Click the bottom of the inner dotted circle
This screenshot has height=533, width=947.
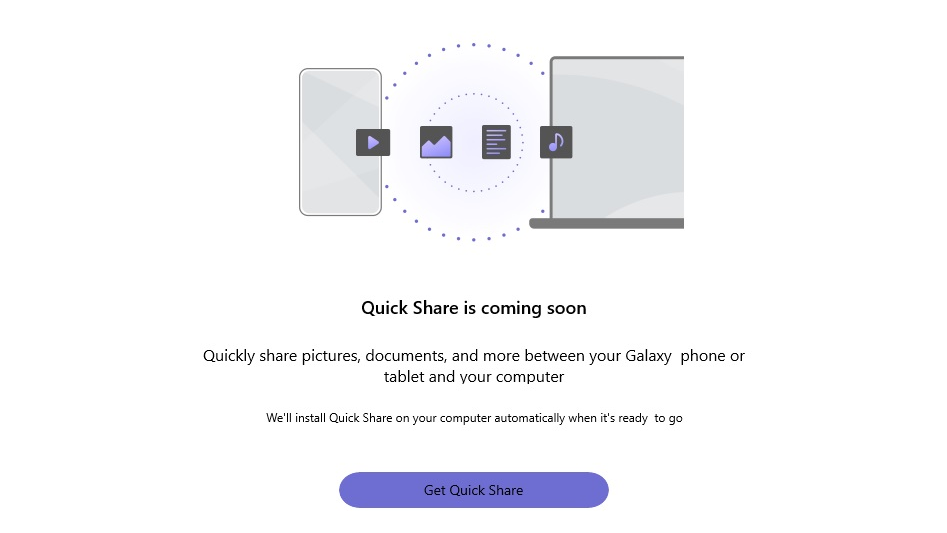(474, 191)
